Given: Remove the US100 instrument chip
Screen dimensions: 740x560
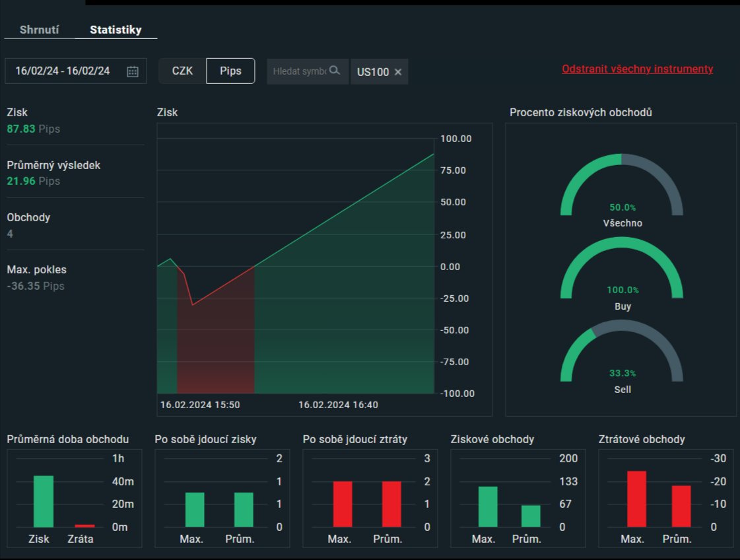Looking at the screenshot, I should pyautogui.click(x=398, y=72).
